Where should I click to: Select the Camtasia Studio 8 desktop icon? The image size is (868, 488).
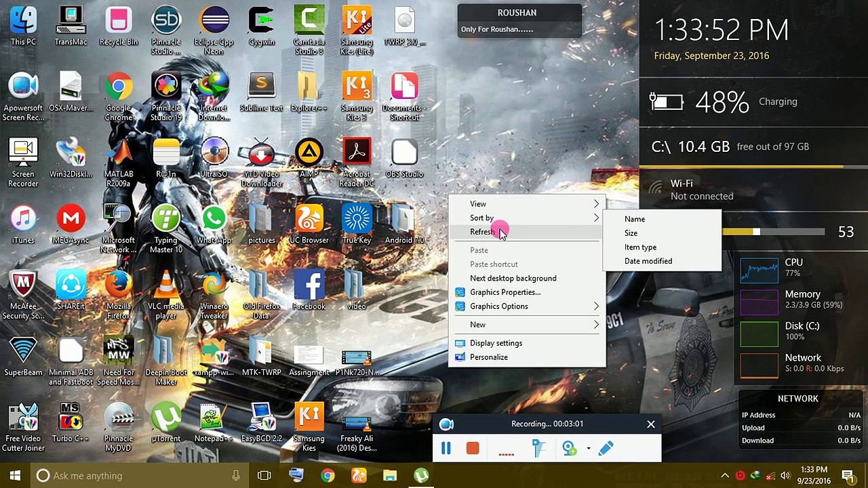(x=309, y=30)
